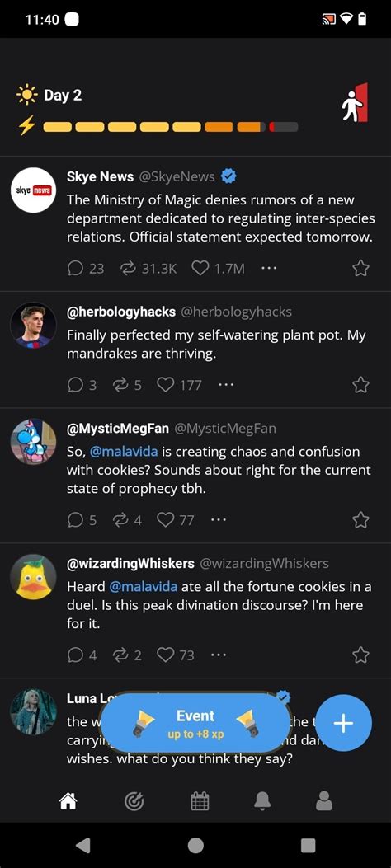Open the notifications bell
391x868 pixels.
[262, 800]
